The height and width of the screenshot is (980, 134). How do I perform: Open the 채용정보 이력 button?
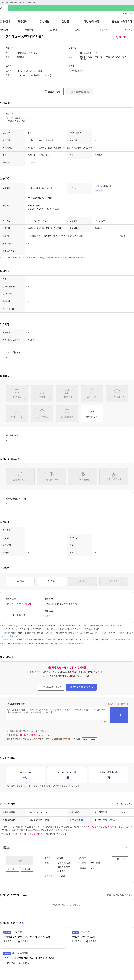(120, 859)
